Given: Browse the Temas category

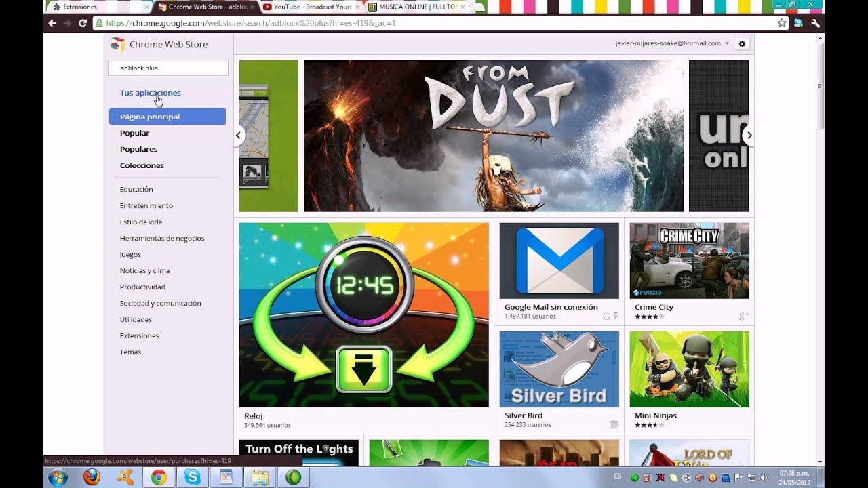Looking at the screenshot, I should point(130,352).
